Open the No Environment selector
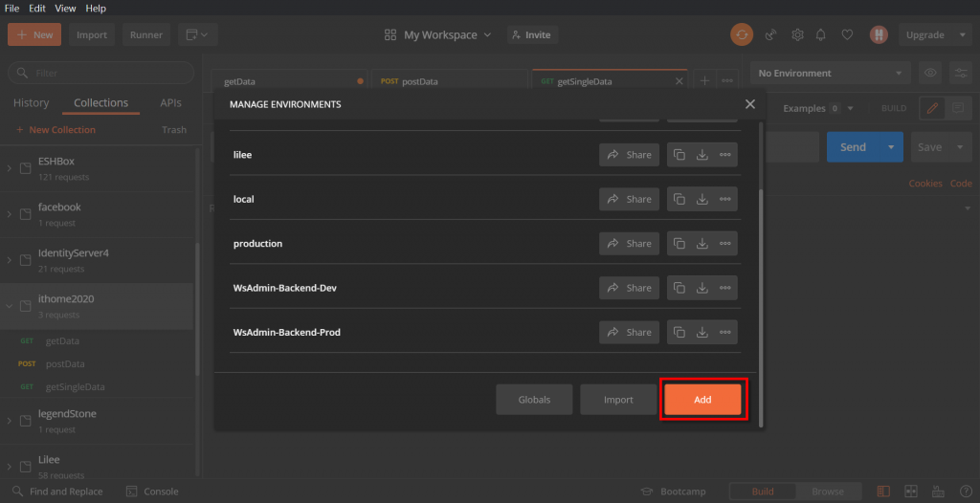The image size is (980, 503). click(x=831, y=73)
